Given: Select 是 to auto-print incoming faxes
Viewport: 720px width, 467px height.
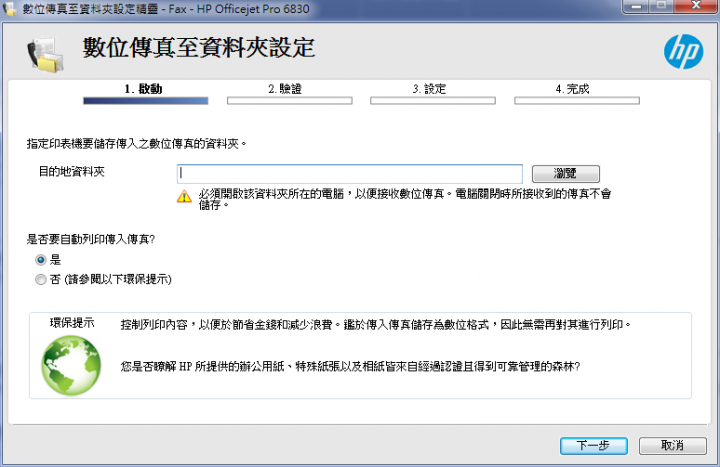Looking at the screenshot, I should coord(41,260).
